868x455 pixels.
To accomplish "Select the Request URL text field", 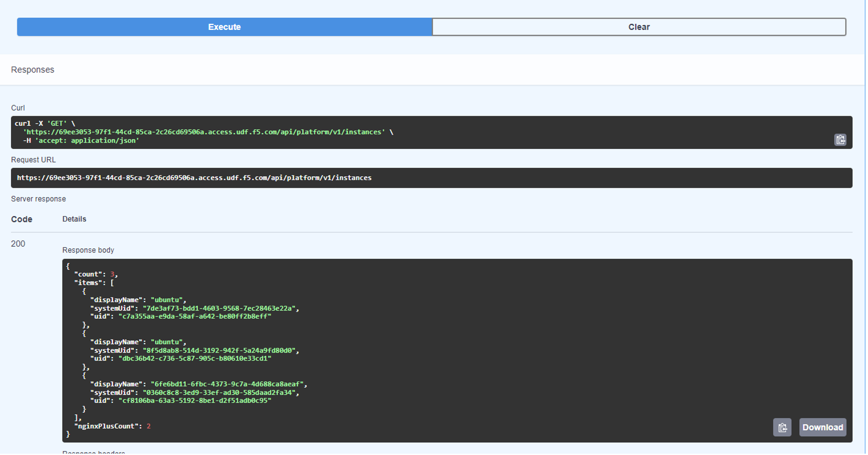I will (x=432, y=178).
